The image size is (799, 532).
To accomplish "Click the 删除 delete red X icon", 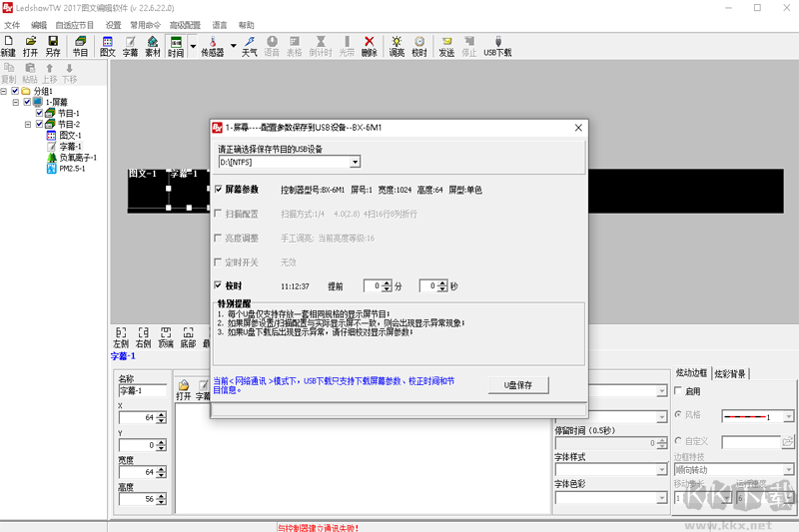I will (370, 46).
